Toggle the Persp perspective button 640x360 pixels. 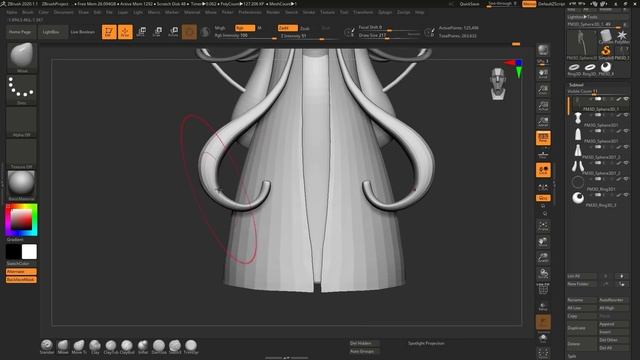543,138
